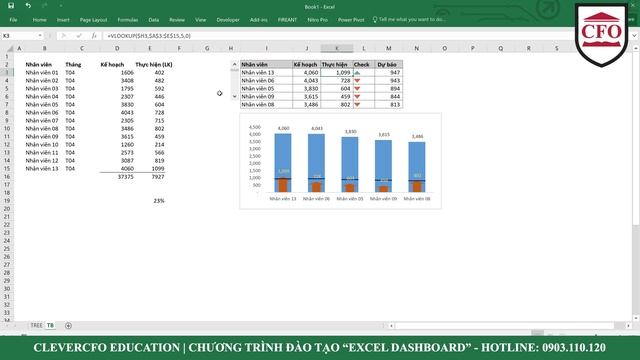Click the Kế hoạch header in summary table
The height and width of the screenshot is (360, 640).
pyautogui.click(x=307, y=64)
